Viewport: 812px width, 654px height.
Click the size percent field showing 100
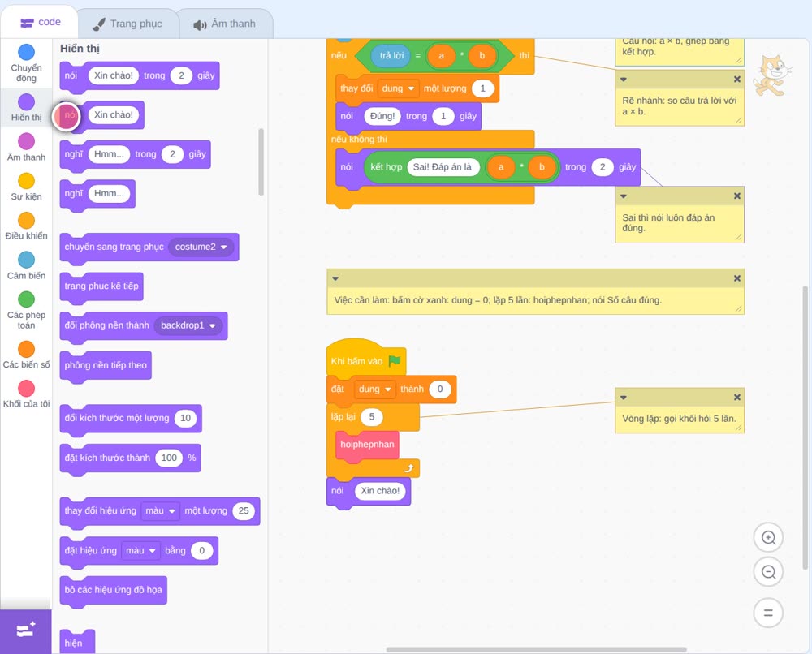(x=169, y=458)
